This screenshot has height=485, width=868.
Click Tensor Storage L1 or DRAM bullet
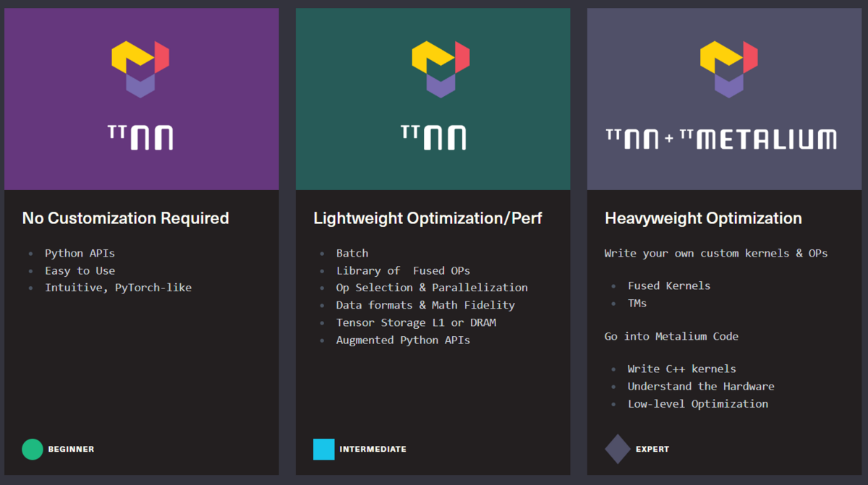pos(416,322)
